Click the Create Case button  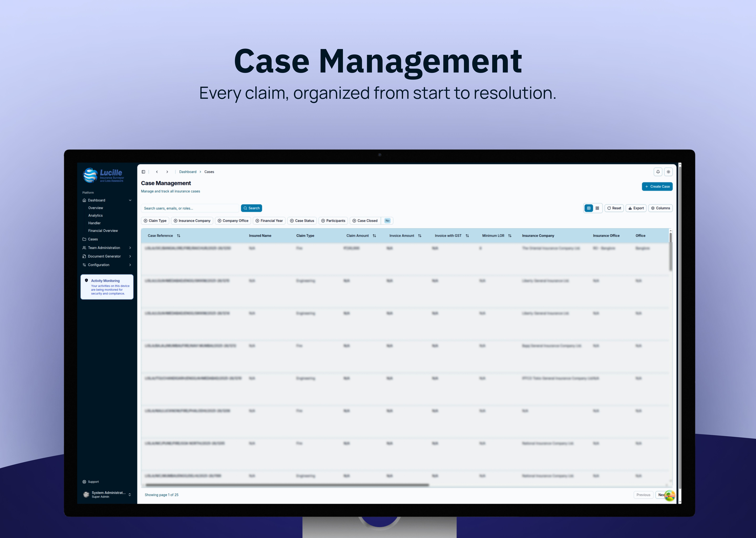point(657,187)
